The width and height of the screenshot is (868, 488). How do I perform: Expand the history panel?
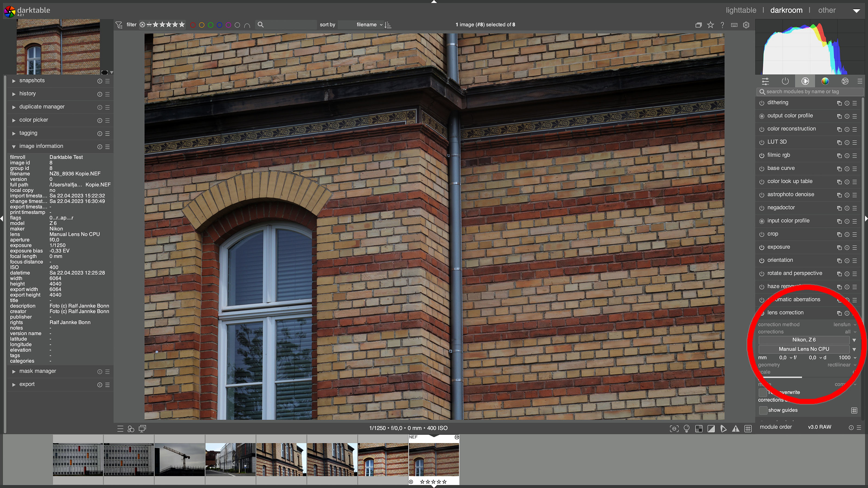click(x=27, y=94)
